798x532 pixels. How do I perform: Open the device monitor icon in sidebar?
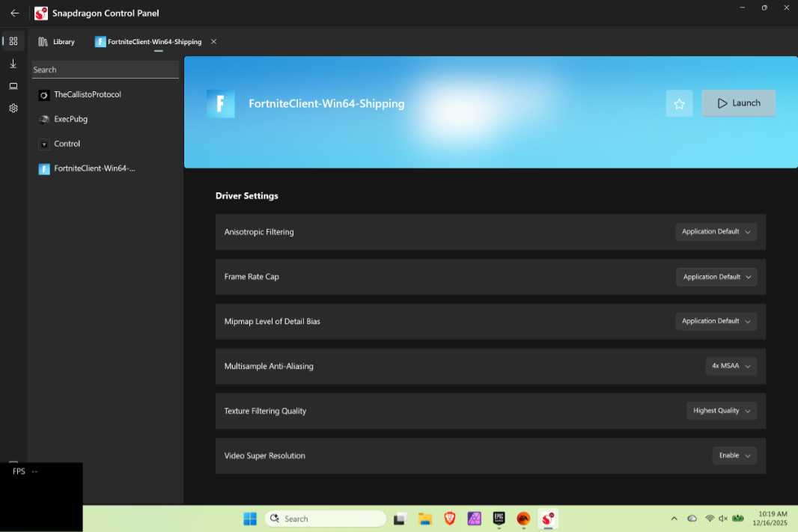[x=13, y=86]
